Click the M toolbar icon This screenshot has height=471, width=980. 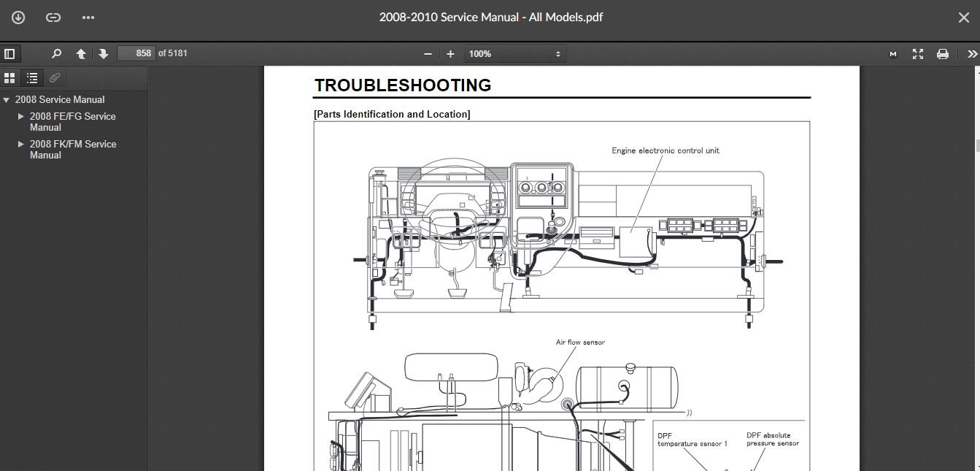[x=893, y=54]
